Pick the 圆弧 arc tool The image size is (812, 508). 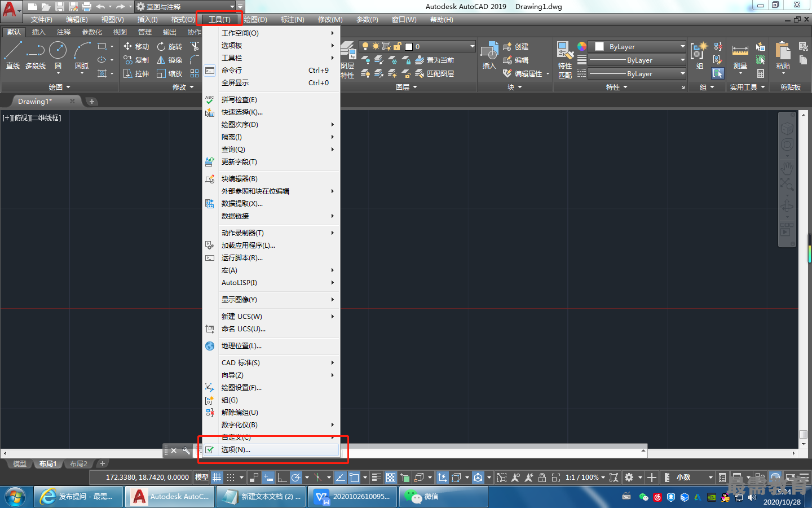tap(82, 55)
